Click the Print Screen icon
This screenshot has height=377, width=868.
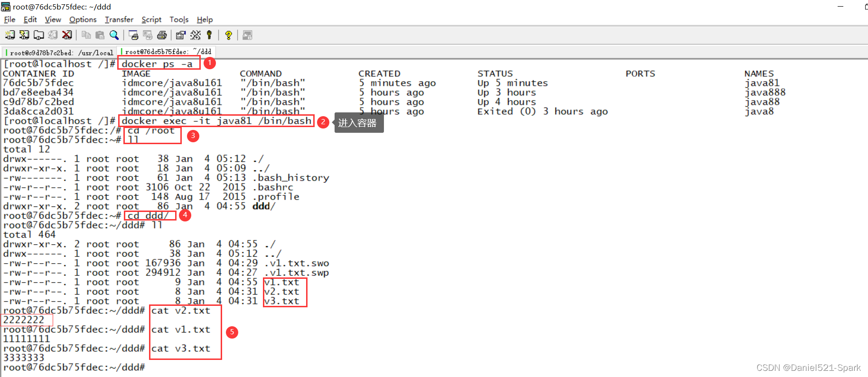[133, 35]
